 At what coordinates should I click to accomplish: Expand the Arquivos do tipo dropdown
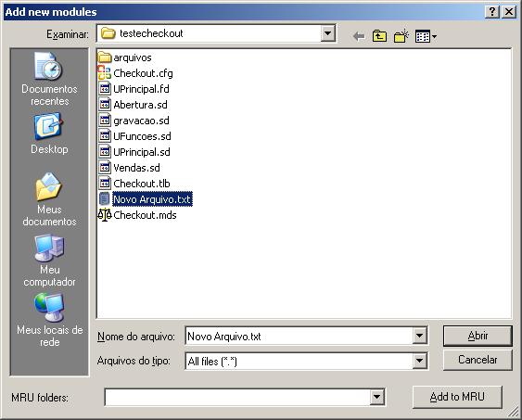point(419,361)
